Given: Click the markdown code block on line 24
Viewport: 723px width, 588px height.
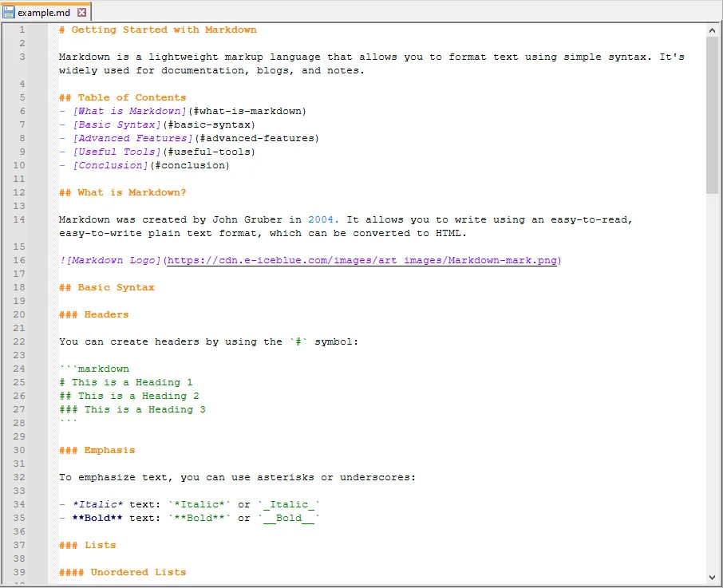Looking at the screenshot, I should click(x=93, y=368).
